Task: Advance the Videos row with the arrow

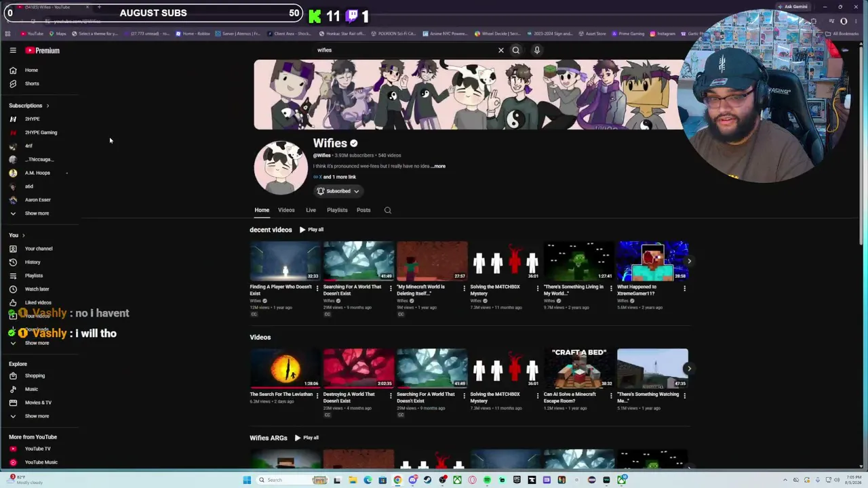Action: point(689,369)
